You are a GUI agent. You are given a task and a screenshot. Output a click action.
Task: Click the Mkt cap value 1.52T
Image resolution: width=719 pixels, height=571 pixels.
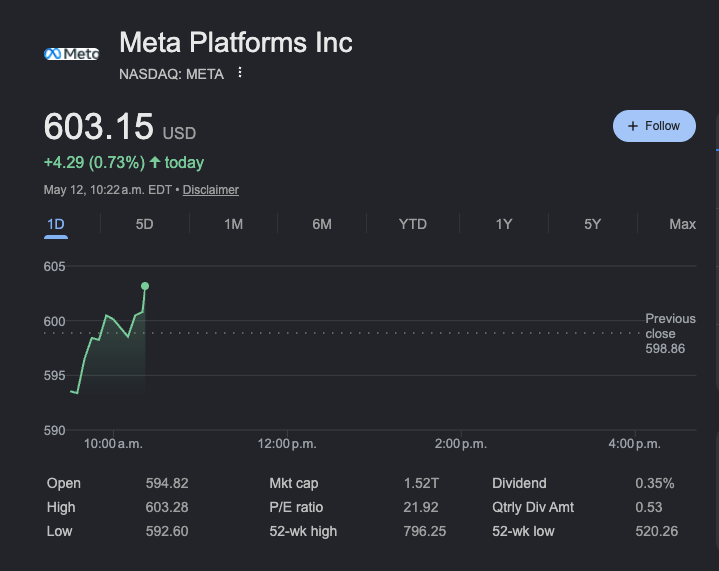pyautogui.click(x=421, y=483)
